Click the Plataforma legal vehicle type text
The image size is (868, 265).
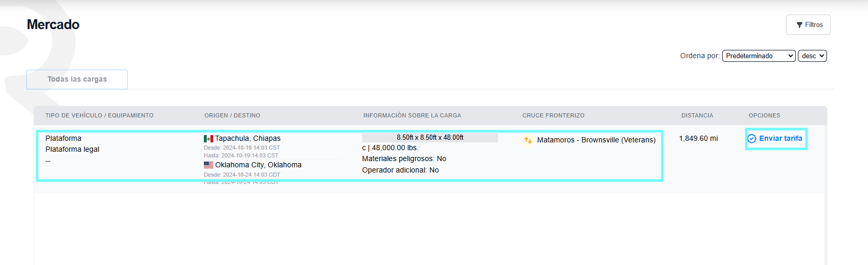point(72,149)
